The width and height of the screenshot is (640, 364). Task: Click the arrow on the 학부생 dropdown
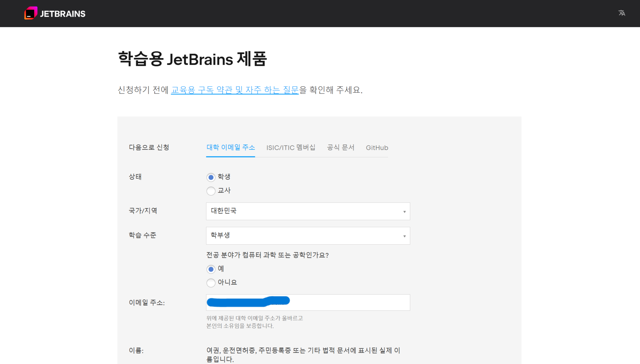(x=404, y=236)
